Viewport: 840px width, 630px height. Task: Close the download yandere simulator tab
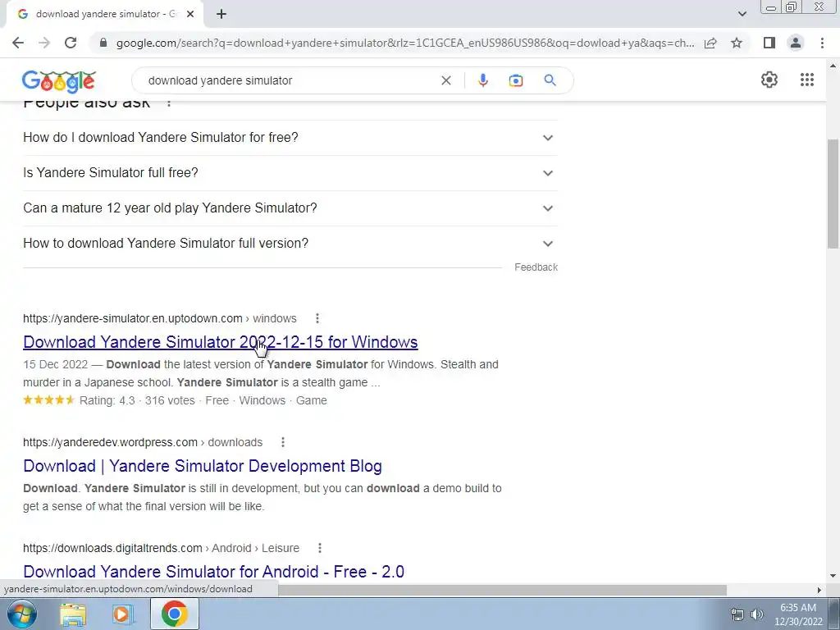click(190, 15)
